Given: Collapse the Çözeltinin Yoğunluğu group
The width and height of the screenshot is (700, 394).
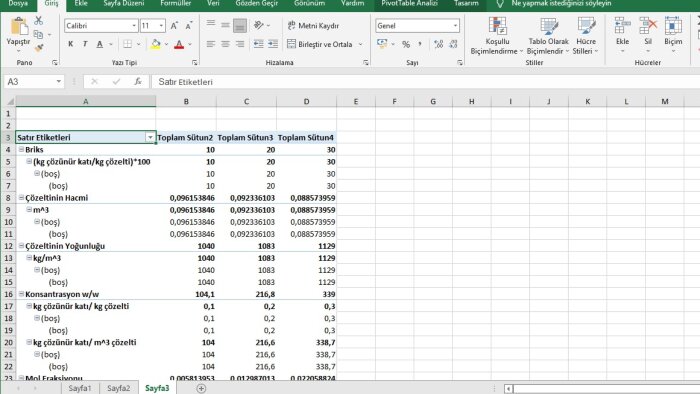Looking at the screenshot, I should (21, 246).
